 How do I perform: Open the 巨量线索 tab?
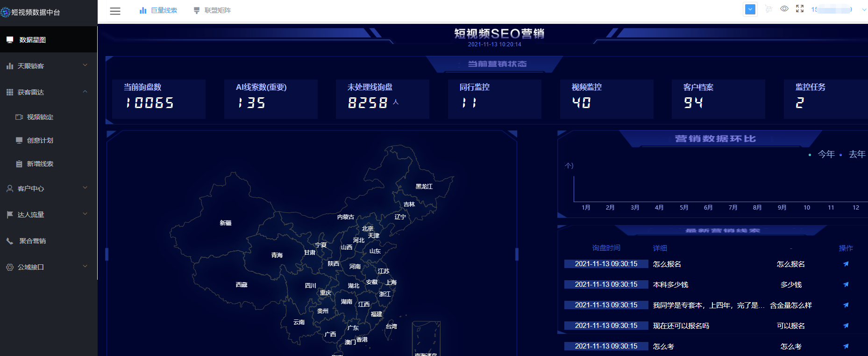click(164, 10)
